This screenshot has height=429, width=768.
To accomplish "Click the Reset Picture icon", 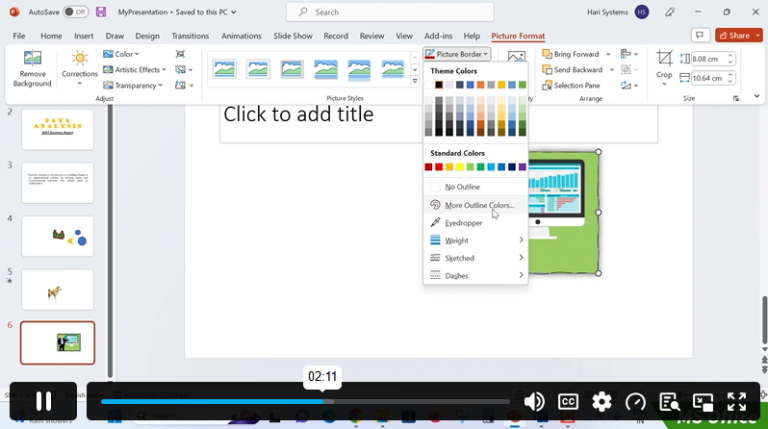I will 184,85.
